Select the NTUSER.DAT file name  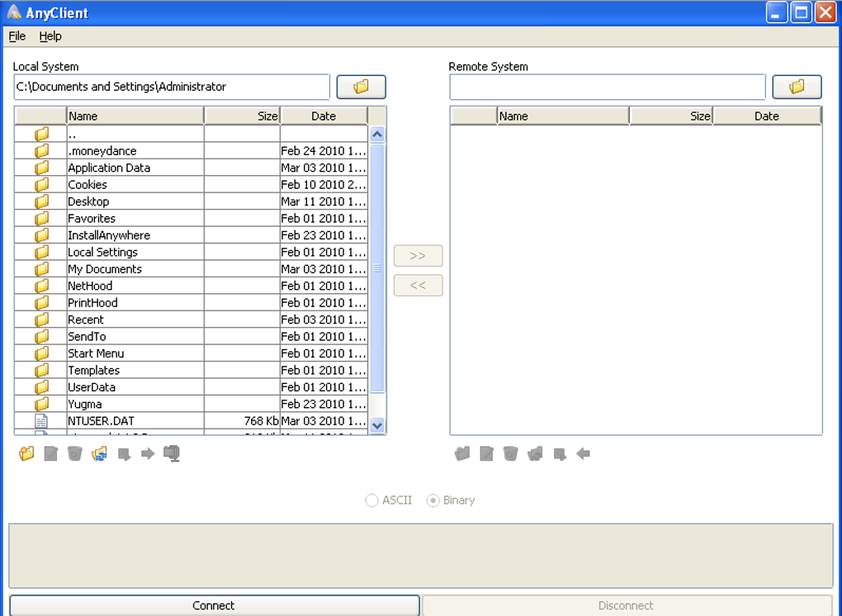[101, 421]
